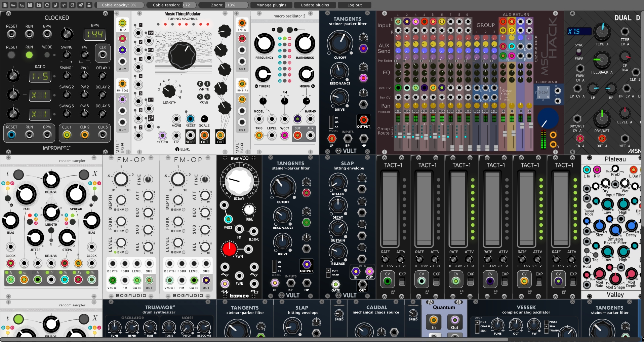Toggle the green RUN button on Clocked

pyautogui.click(x=29, y=55)
